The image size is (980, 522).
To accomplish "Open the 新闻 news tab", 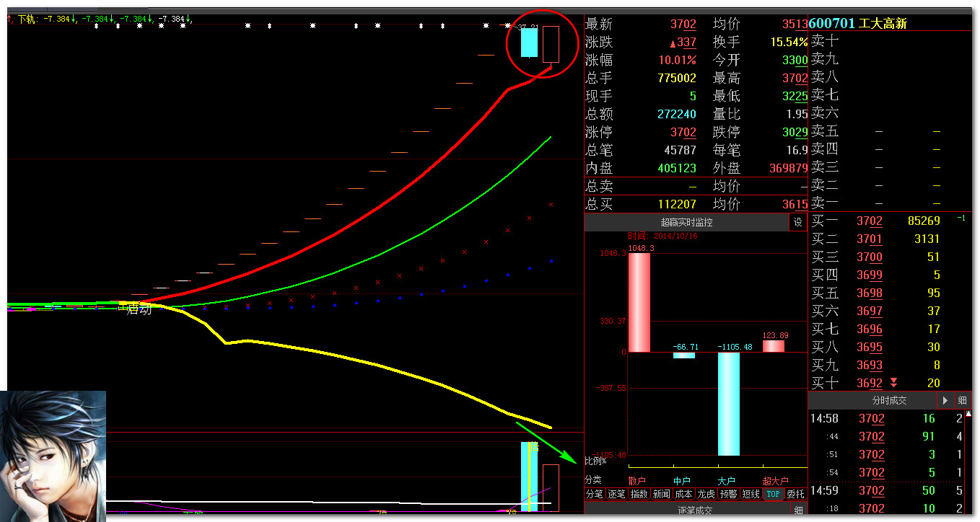I will (661, 495).
